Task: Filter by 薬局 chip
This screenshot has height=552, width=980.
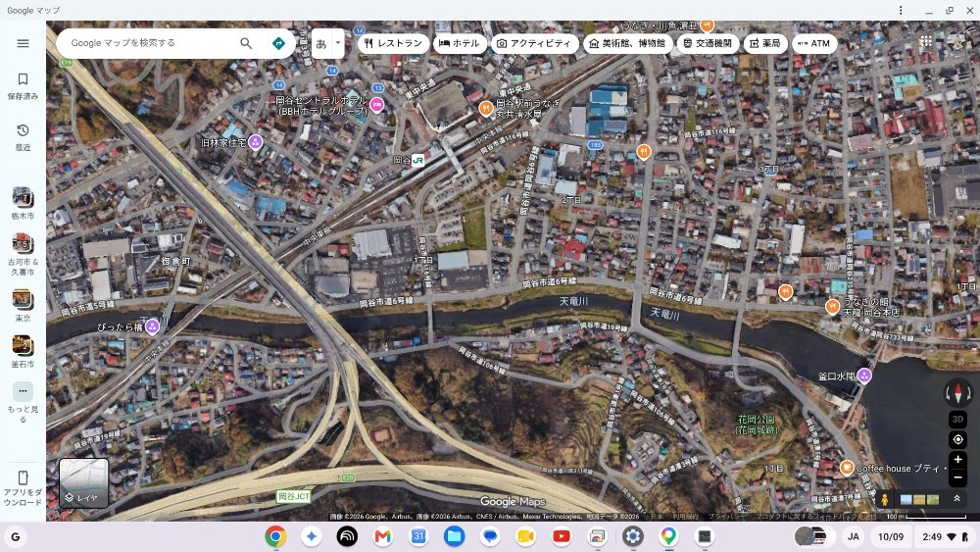Action: click(x=765, y=43)
